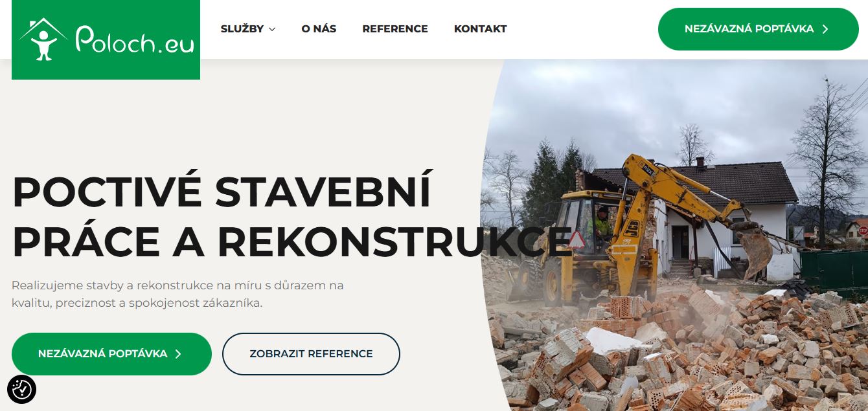Expand the chevron next to SLUŽBY
The image size is (868, 411).
(272, 29)
